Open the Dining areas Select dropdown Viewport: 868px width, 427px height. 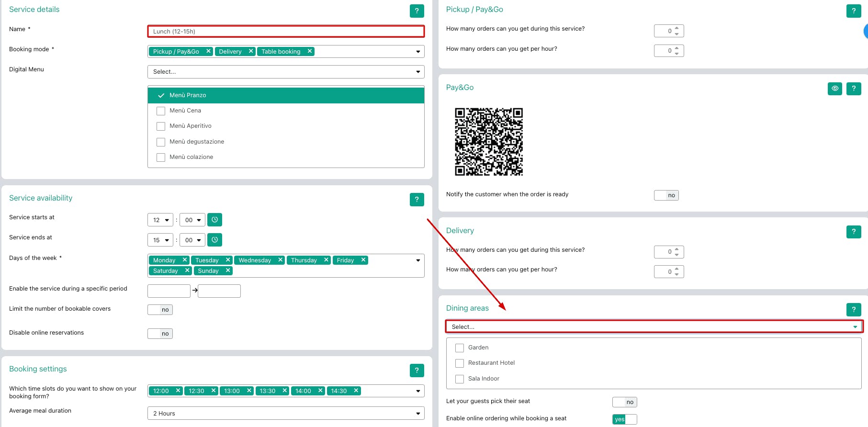654,327
